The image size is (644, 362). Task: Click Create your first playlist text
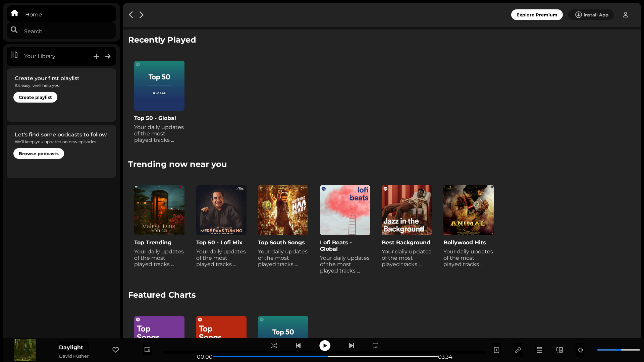[47, 78]
